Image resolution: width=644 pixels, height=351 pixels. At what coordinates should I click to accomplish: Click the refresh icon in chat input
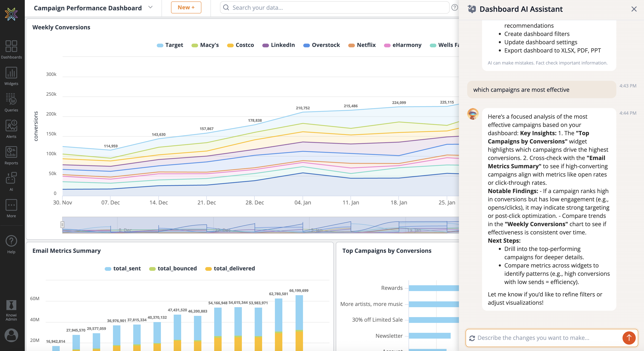point(472,338)
